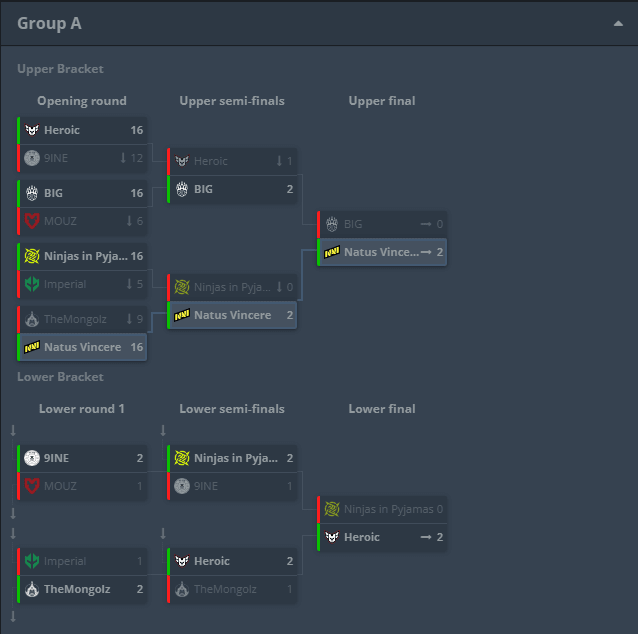Click BIG logo in Opening round
Screen dimensions: 638x634
click(x=32, y=193)
